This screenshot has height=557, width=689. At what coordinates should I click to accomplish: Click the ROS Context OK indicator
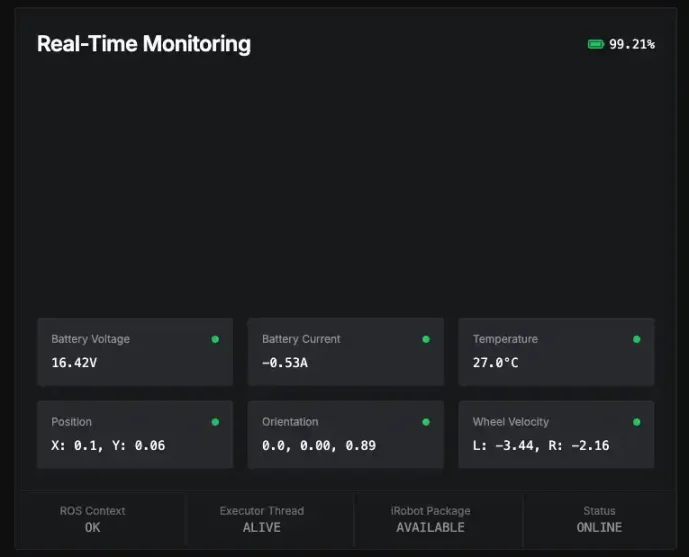[x=93, y=527]
